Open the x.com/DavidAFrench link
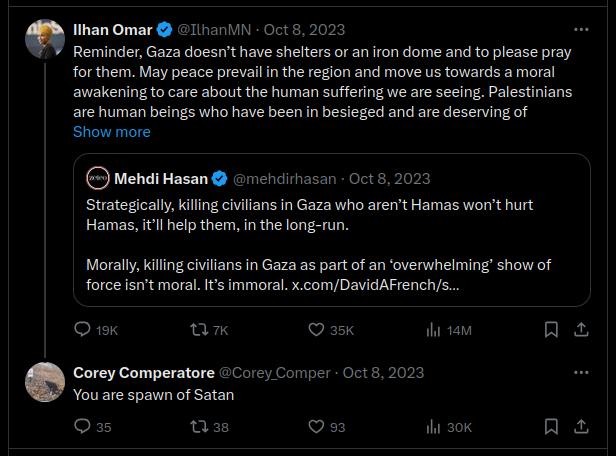Screen dimensions: 616x456 click(375, 285)
